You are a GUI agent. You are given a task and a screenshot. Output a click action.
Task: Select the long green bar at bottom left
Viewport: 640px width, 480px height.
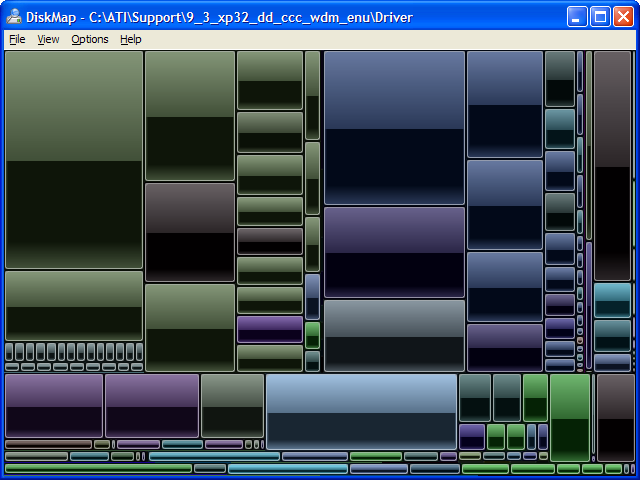point(98,468)
